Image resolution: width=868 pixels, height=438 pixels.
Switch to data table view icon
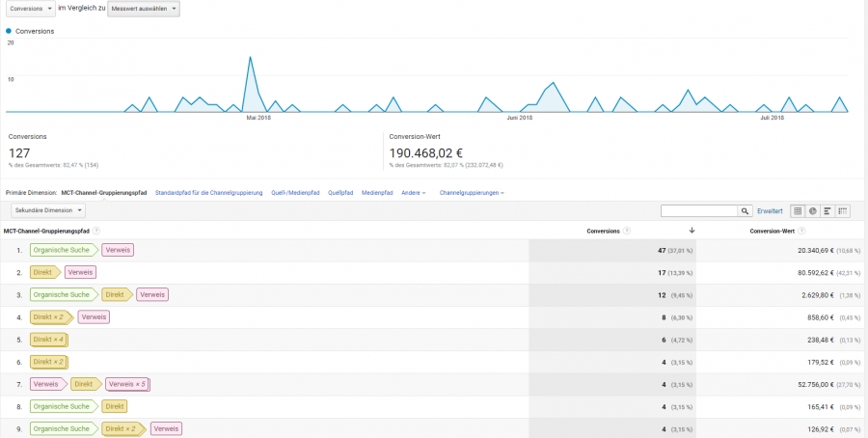(x=797, y=210)
